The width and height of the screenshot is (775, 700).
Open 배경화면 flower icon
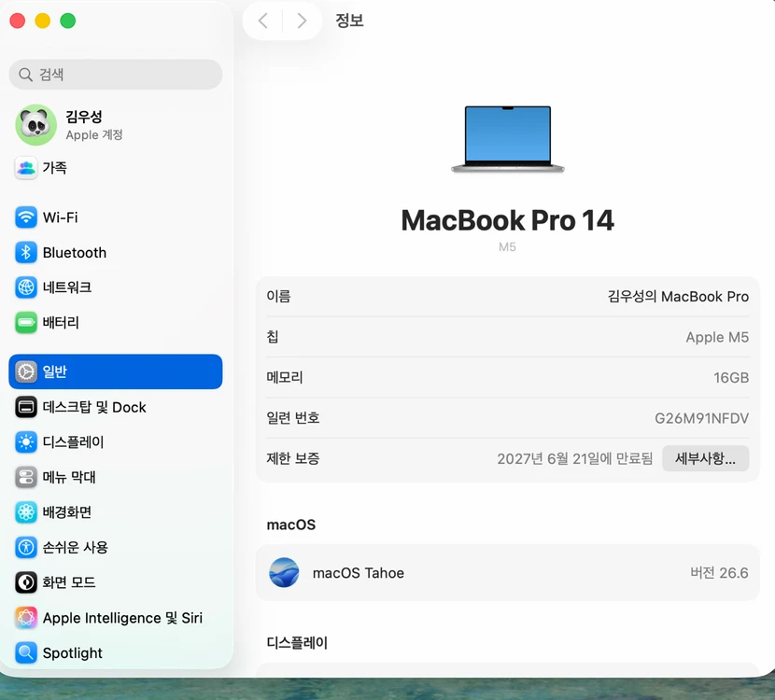coord(26,512)
